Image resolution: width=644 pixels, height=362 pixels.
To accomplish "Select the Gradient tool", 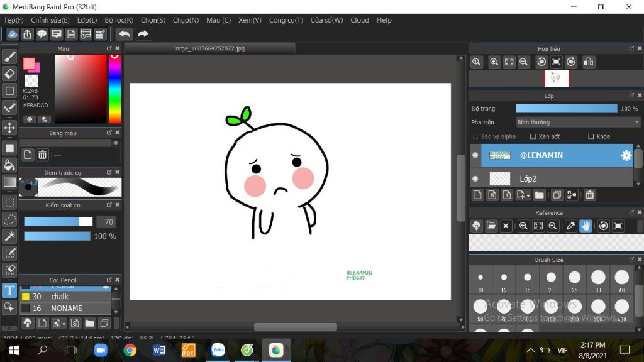I will point(9,182).
